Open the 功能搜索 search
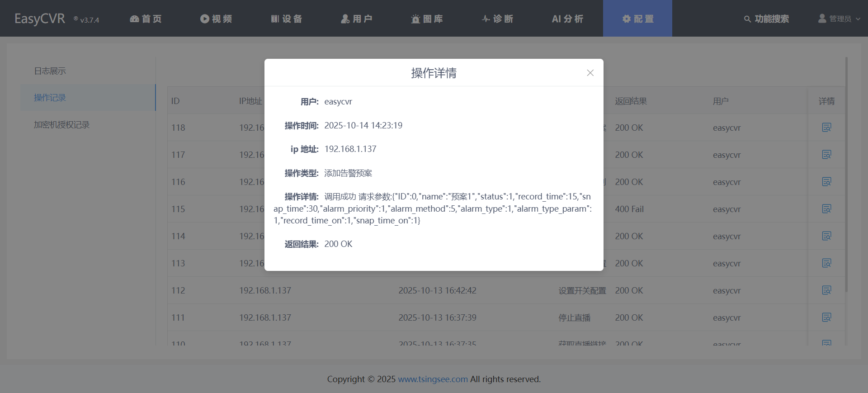Image resolution: width=868 pixels, height=393 pixels. (x=766, y=19)
